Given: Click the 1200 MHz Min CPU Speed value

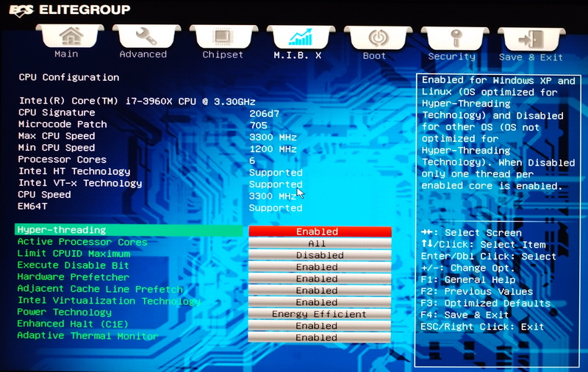Looking at the screenshot, I should tap(273, 149).
